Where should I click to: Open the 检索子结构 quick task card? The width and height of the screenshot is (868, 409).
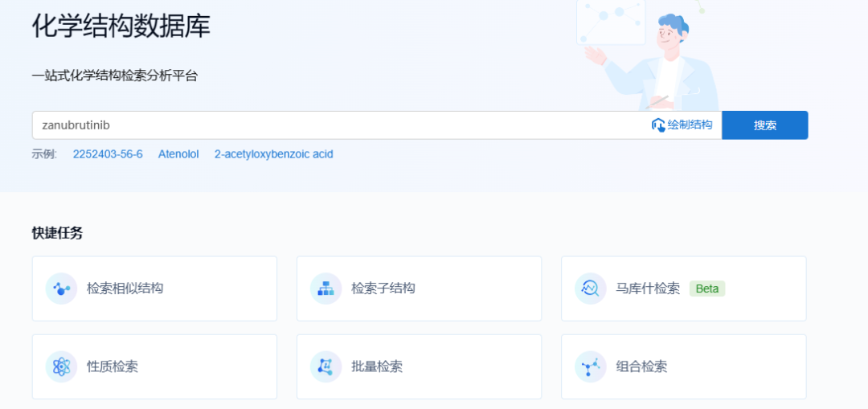coord(419,288)
